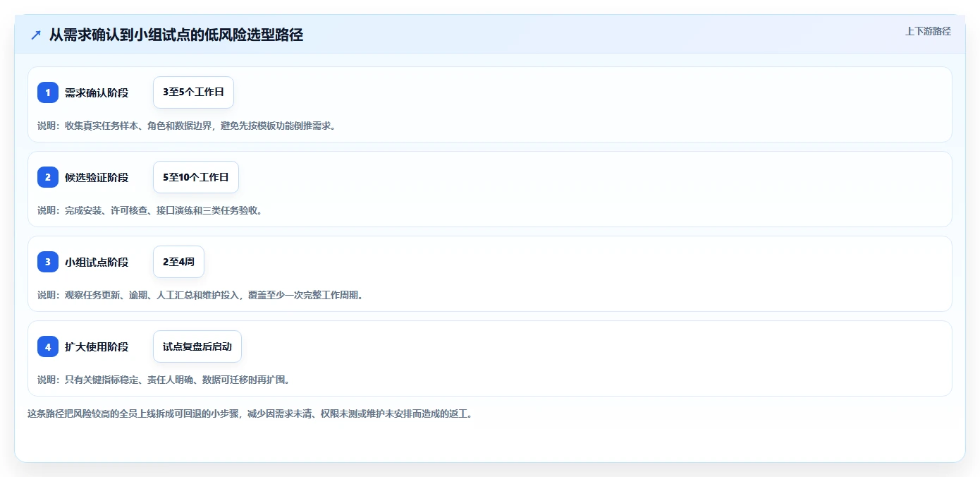
Task: Click the 5至10个工作日 duration pill
Action: coord(196,177)
